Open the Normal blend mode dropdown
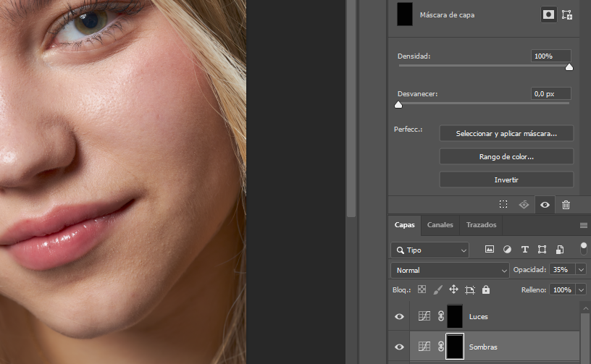This screenshot has height=364, width=591. point(450,270)
